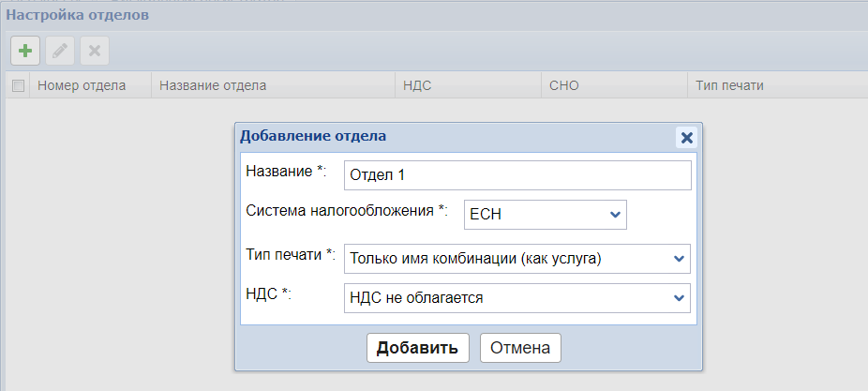This screenshot has height=391, width=868.
Task: Click the delete department X icon in toolbar
Action: click(x=94, y=50)
